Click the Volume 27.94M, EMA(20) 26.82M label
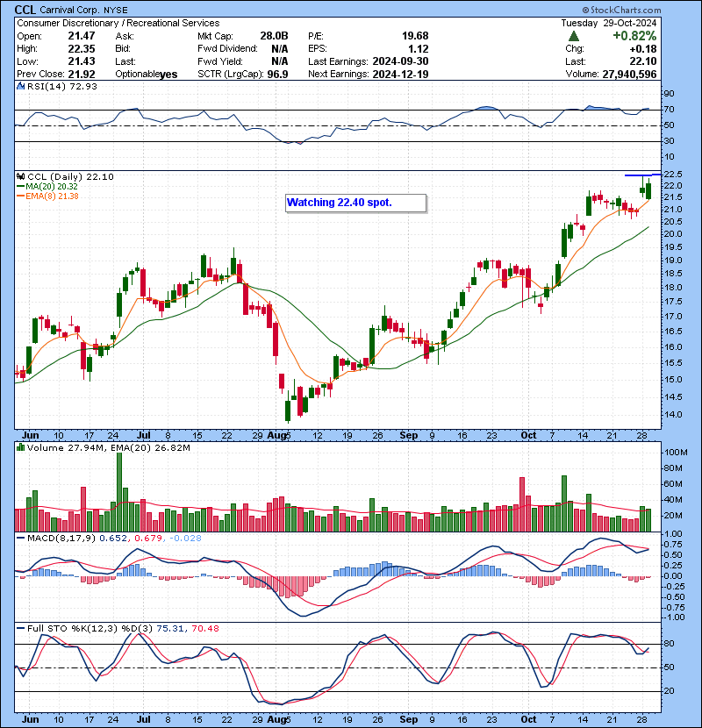 pyautogui.click(x=108, y=447)
